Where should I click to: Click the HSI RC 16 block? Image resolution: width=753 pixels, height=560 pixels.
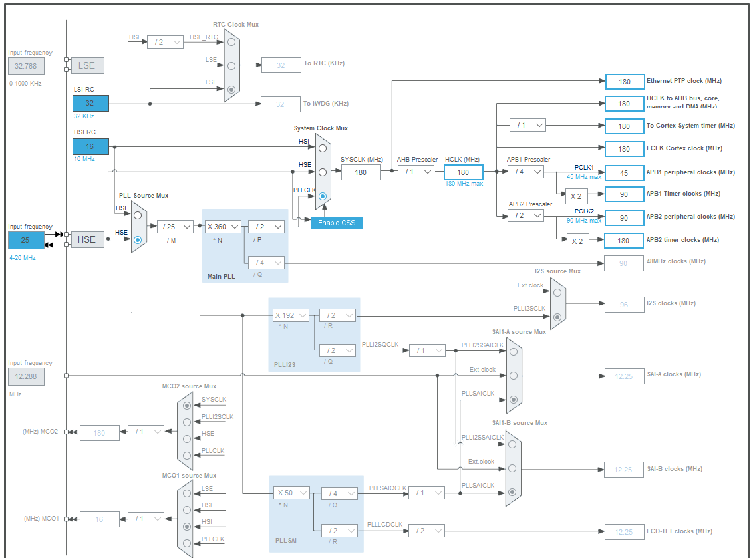(90, 146)
